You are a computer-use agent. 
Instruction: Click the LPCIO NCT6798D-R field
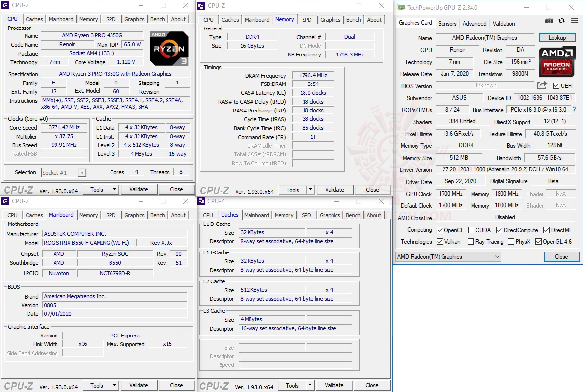click(115, 273)
